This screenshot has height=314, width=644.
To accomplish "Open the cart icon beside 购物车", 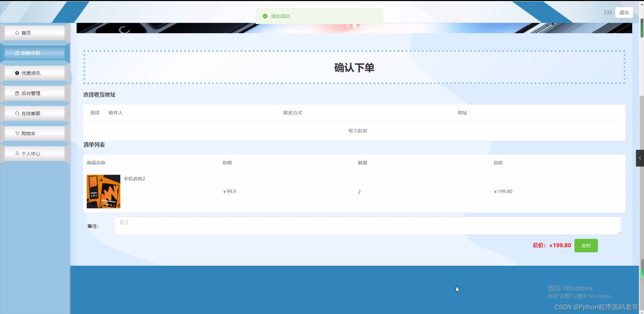I will (17, 133).
